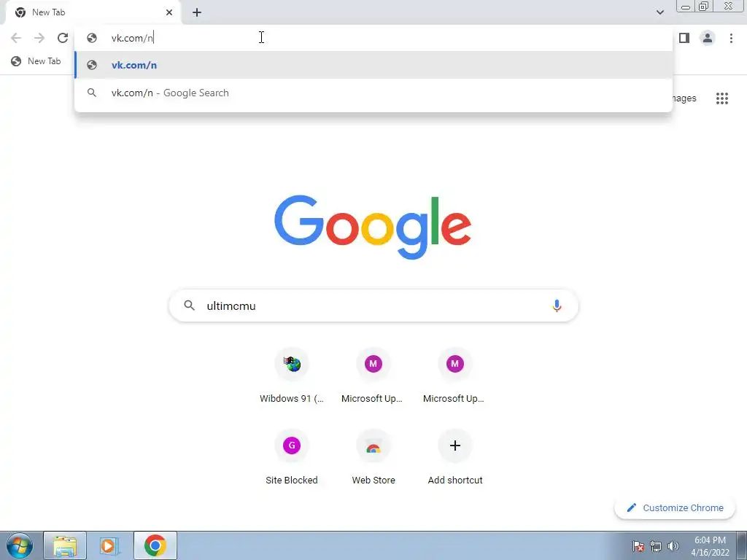747x560 pixels.
Task: Click the Customize Chrome button
Action: 675,508
